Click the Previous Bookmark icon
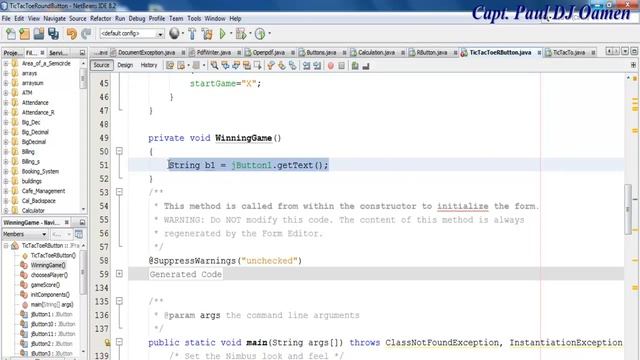 pyautogui.click(x=271, y=66)
